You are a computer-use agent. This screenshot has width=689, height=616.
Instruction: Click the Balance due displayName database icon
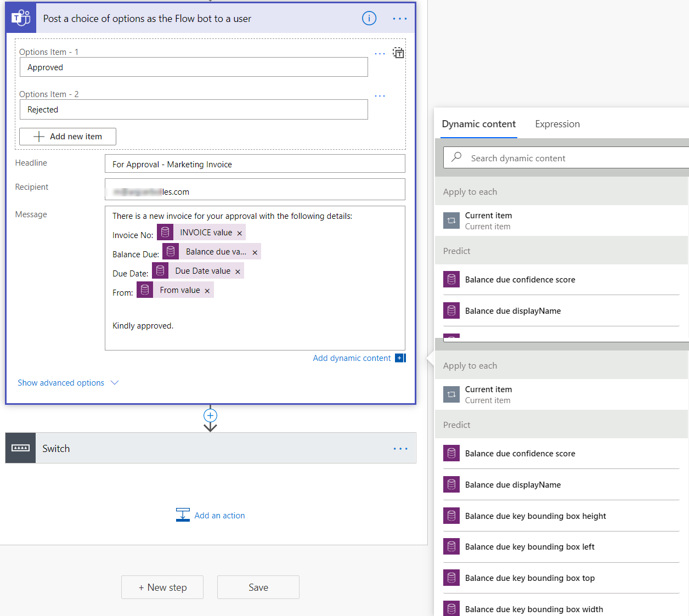[451, 310]
